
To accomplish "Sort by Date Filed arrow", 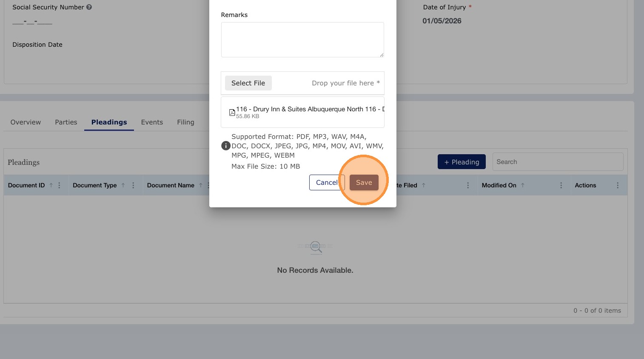I will click(x=424, y=185).
